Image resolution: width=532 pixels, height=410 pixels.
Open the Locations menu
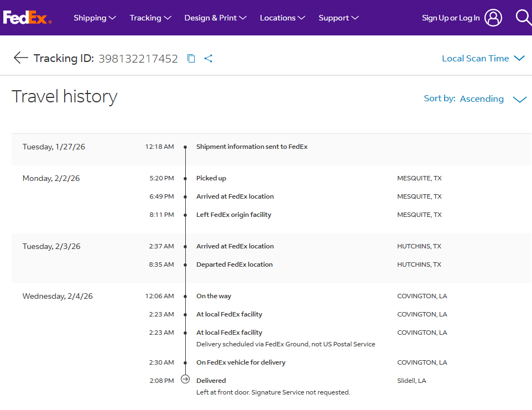282,18
